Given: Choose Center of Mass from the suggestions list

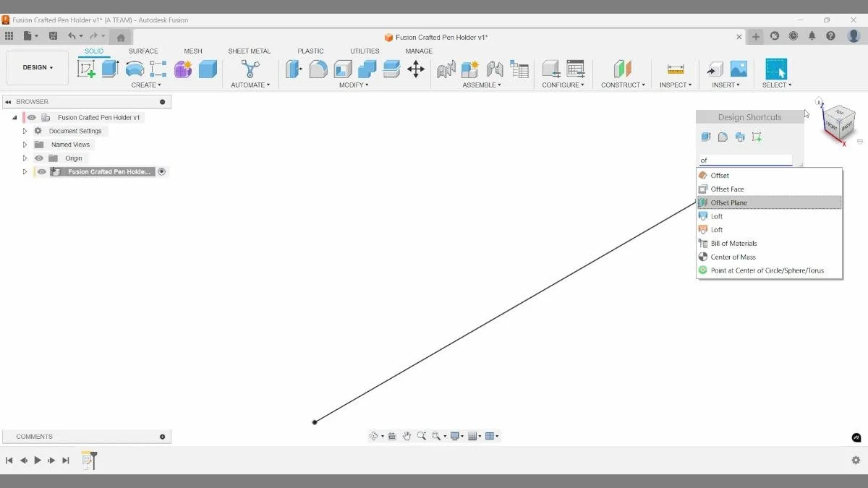Looking at the screenshot, I should point(733,257).
